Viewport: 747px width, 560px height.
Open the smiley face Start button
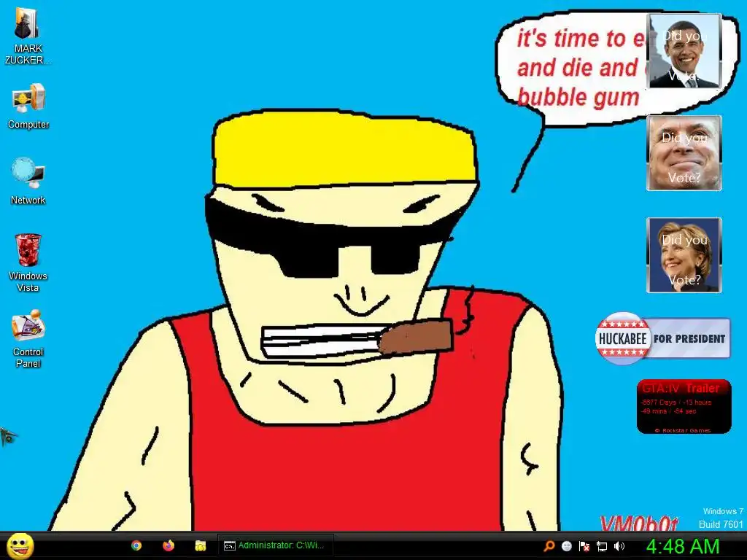coord(20,545)
